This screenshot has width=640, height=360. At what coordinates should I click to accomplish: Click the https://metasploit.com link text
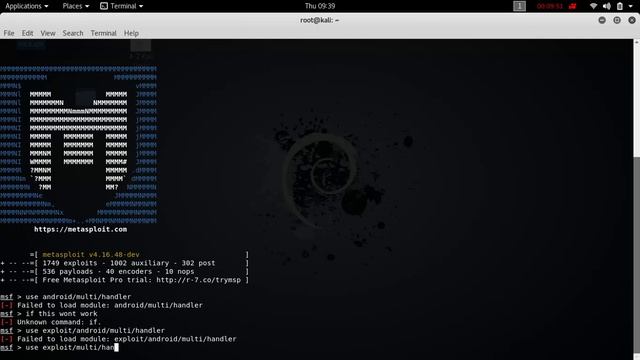80,229
